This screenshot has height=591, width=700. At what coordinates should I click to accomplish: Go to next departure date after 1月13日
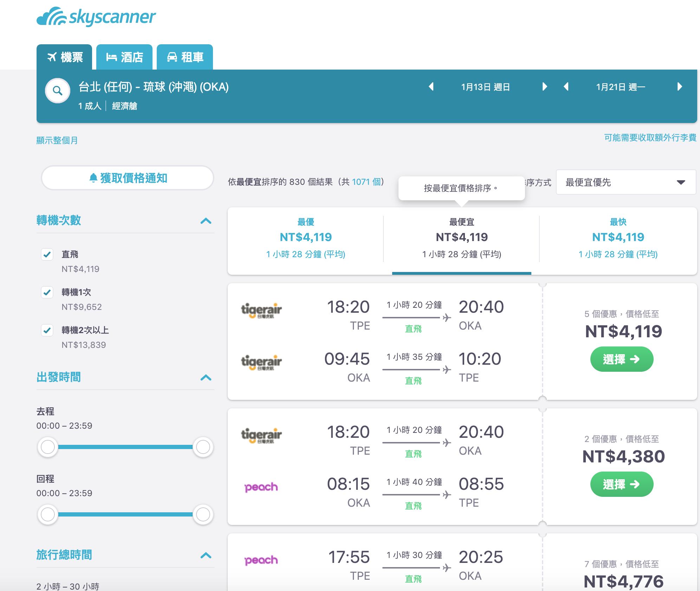[545, 87]
